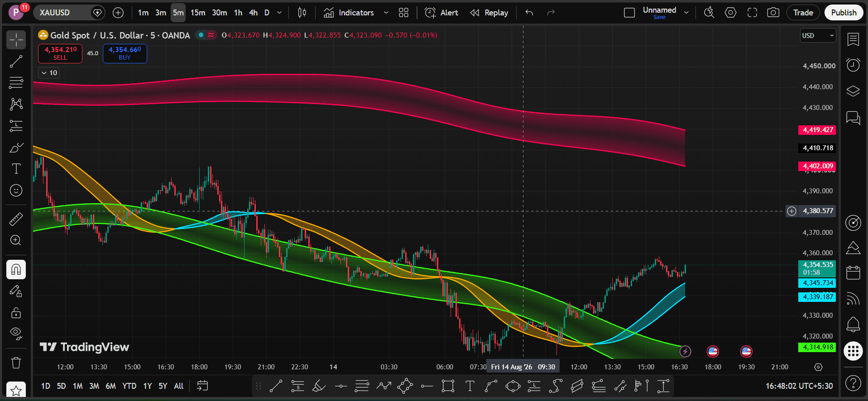Open the help center question mark
This screenshot has height=401, width=868.
tap(853, 383)
